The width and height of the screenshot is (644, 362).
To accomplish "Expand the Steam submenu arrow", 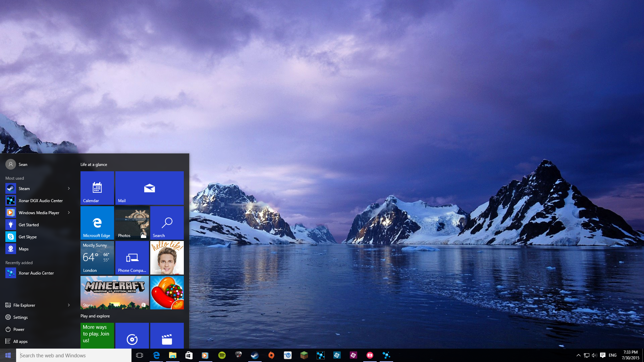I will point(69,188).
